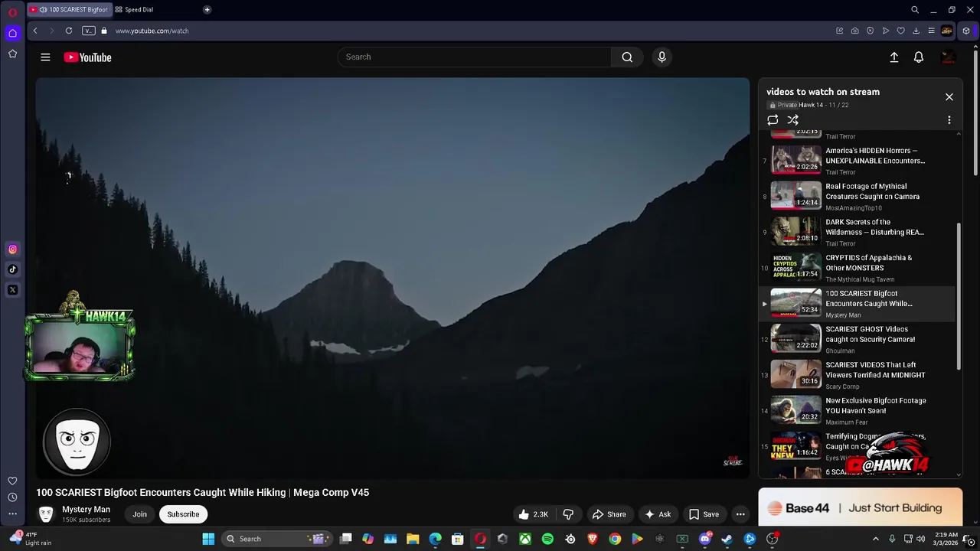Open X (Twitter) in Opera sidebar
The width and height of the screenshot is (980, 551).
[12, 290]
